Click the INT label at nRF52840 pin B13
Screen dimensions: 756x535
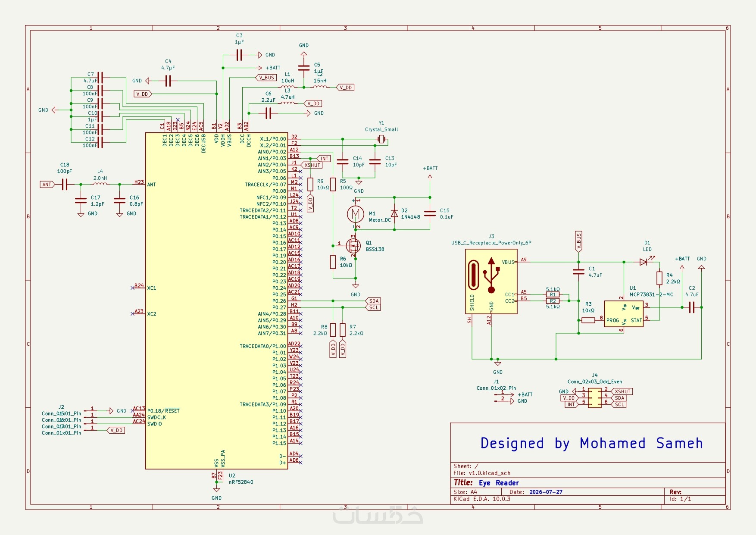click(324, 159)
